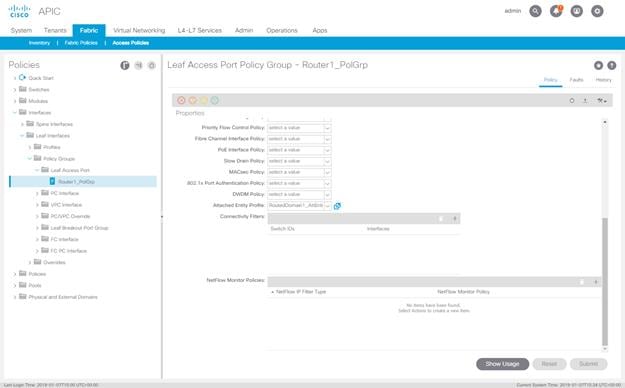The width and height of the screenshot is (625, 388).
Task: Open 802.1x Port Authentication Policy dropdown
Action: point(327,183)
